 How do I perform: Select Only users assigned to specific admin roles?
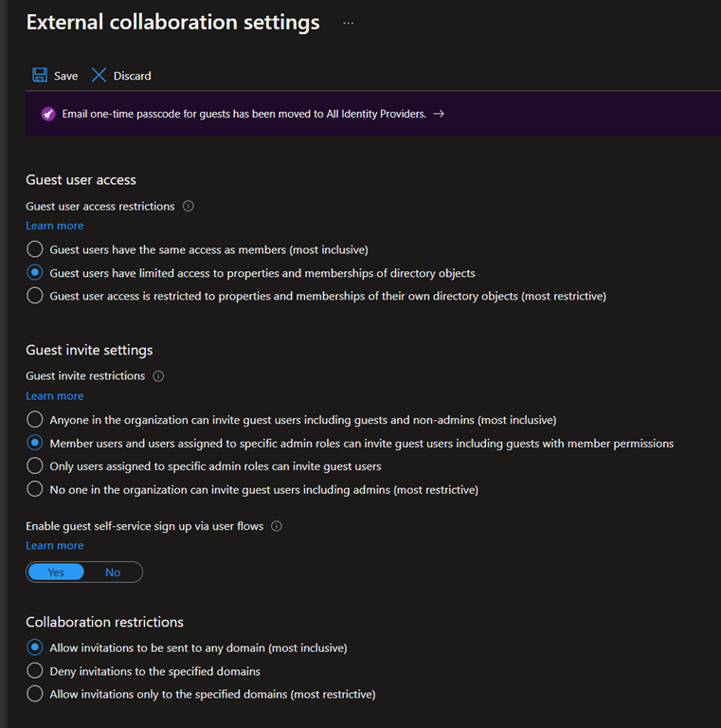[x=35, y=466]
